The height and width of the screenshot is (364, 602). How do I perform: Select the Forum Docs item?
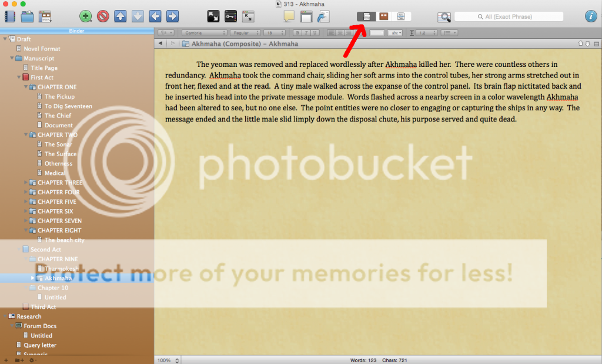pyautogui.click(x=40, y=326)
